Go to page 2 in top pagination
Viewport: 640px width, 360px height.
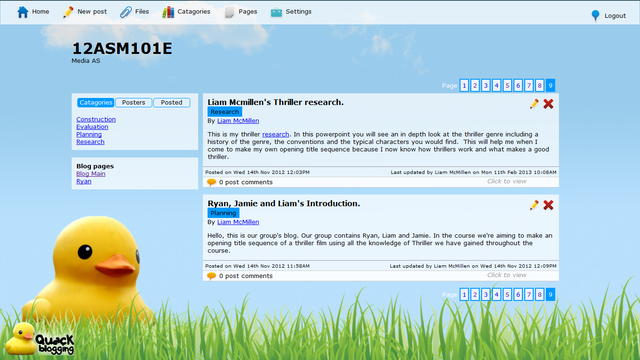pyautogui.click(x=475, y=85)
